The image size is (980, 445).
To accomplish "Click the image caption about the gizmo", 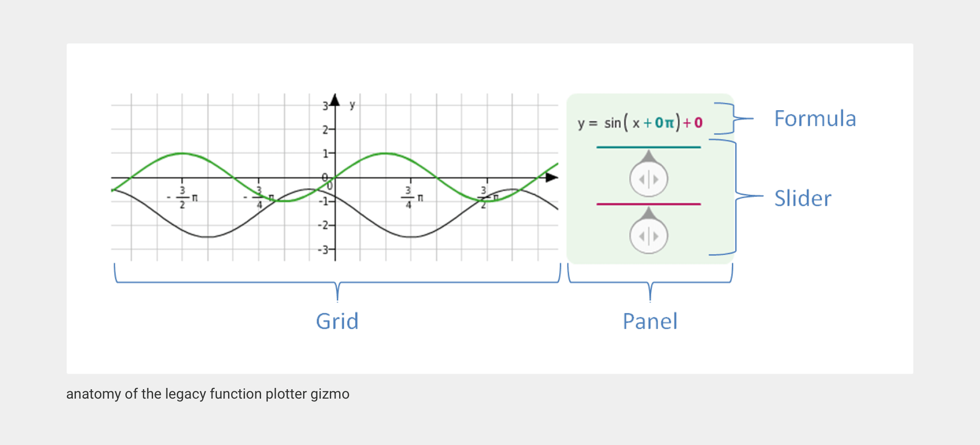I will pyautogui.click(x=208, y=394).
